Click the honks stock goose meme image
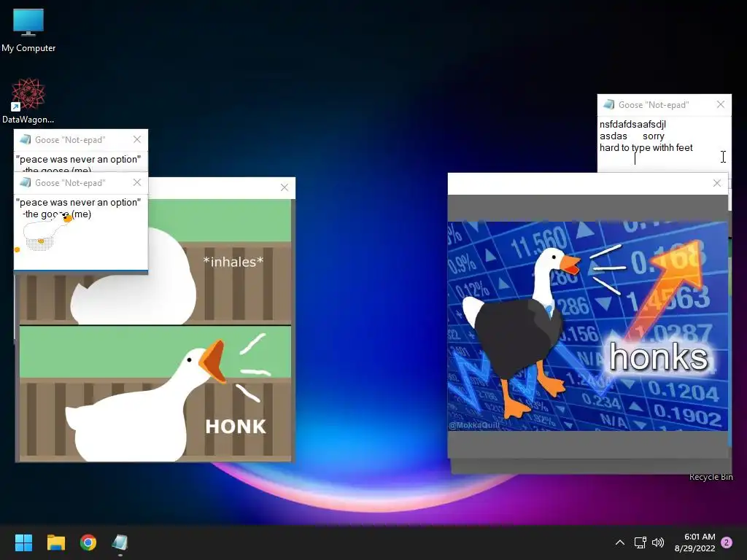Screen dimensions: 747x560 pyautogui.click(x=587, y=326)
